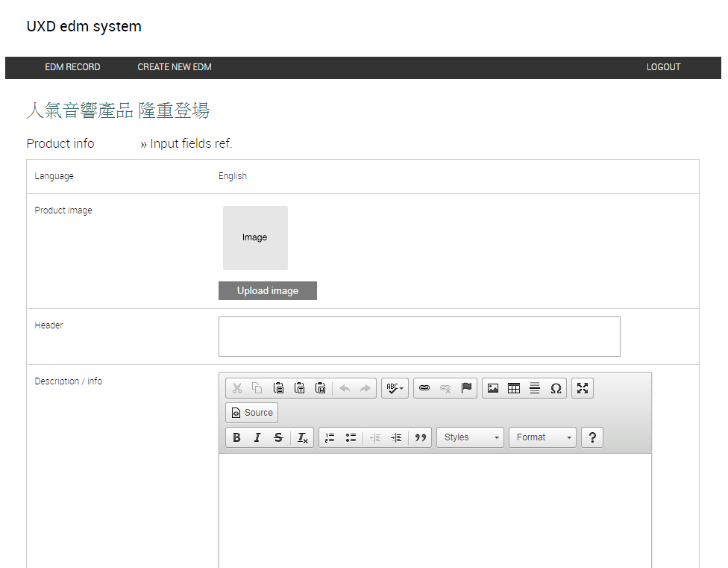Click the 'English' language value
Screen dimensions: 728x568
click(x=233, y=176)
